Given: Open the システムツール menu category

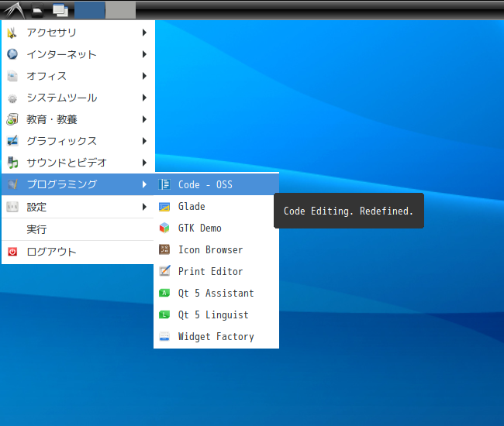Looking at the screenshot, I should [x=78, y=98].
